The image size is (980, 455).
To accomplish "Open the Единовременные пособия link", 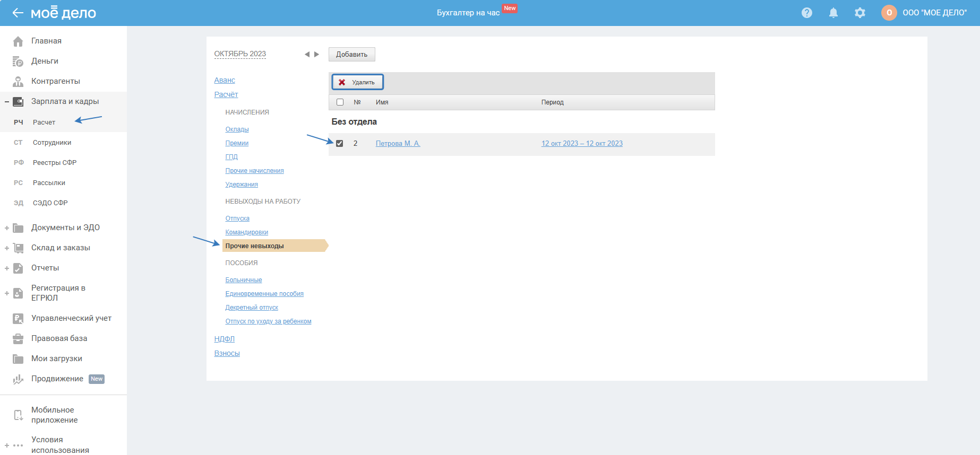I will 264,294.
